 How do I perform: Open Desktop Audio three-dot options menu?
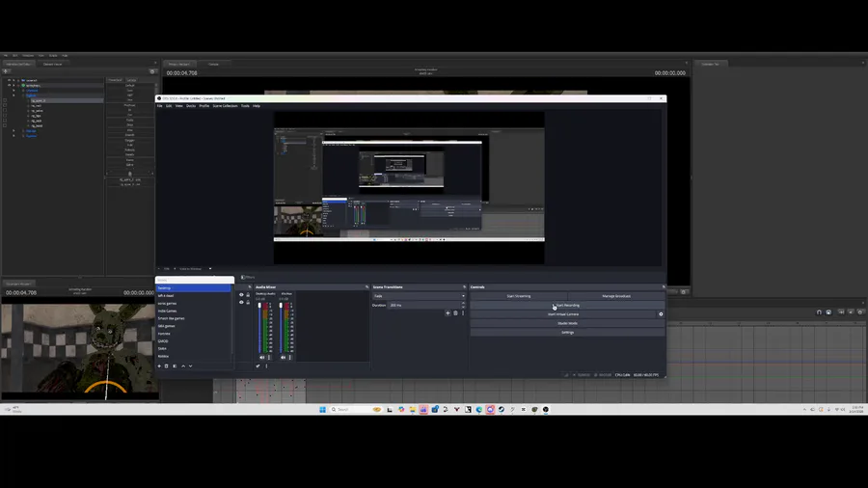pos(269,358)
